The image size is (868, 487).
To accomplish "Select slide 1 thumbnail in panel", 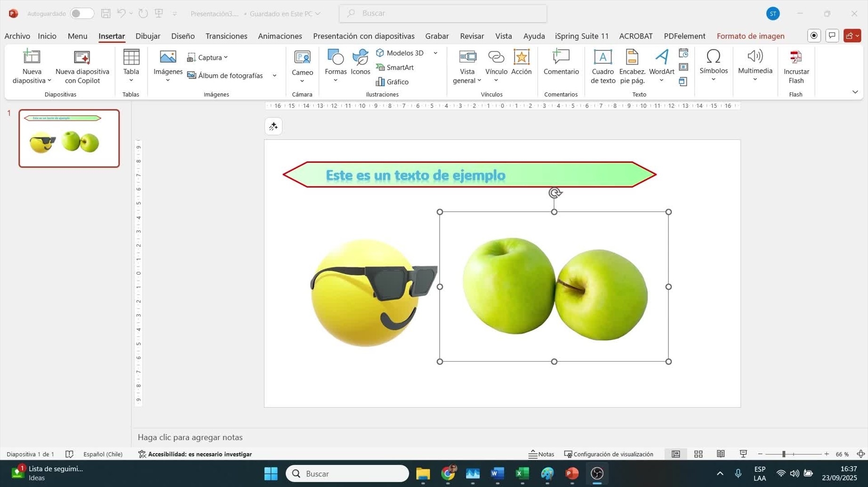I will 69,138.
